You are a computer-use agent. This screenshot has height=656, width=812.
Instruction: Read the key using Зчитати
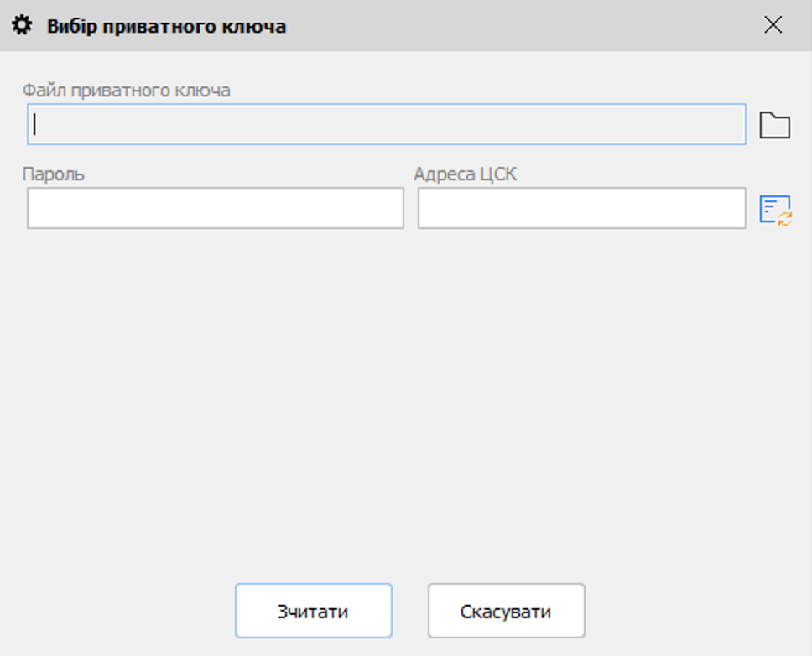(x=313, y=611)
